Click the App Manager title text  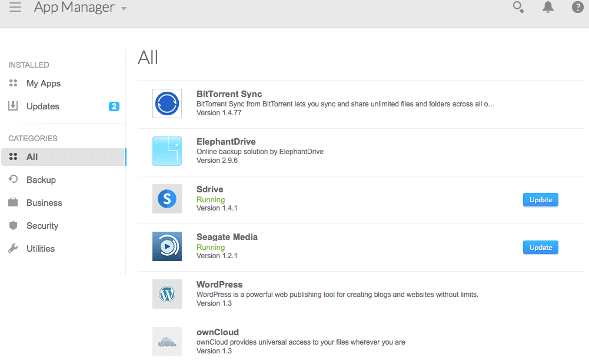click(74, 6)
